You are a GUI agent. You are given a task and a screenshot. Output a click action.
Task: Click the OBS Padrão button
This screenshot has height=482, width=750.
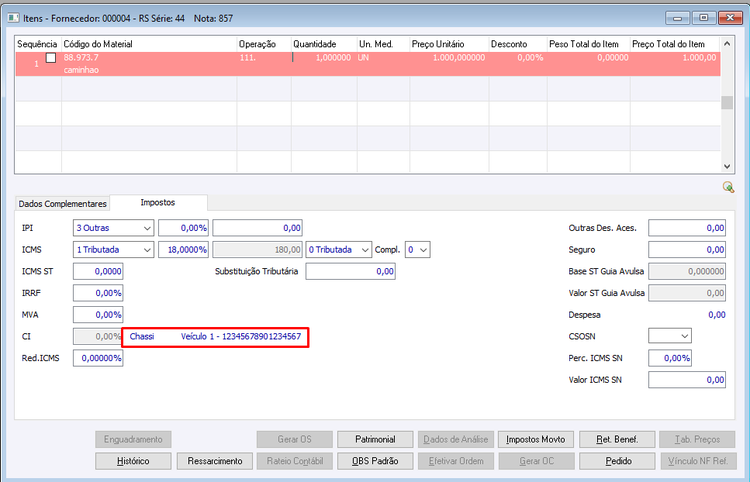[x=375, y=461]
